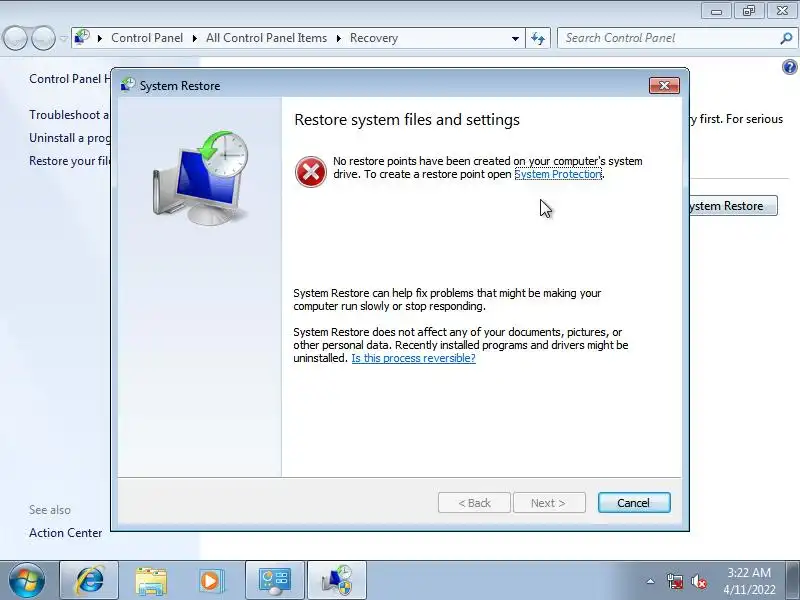Image resolution: width=800 pixels, height=600 pixels.
Task: Expand arrow before Control Panel breadcrumb
Action: [x=100, y=38]
